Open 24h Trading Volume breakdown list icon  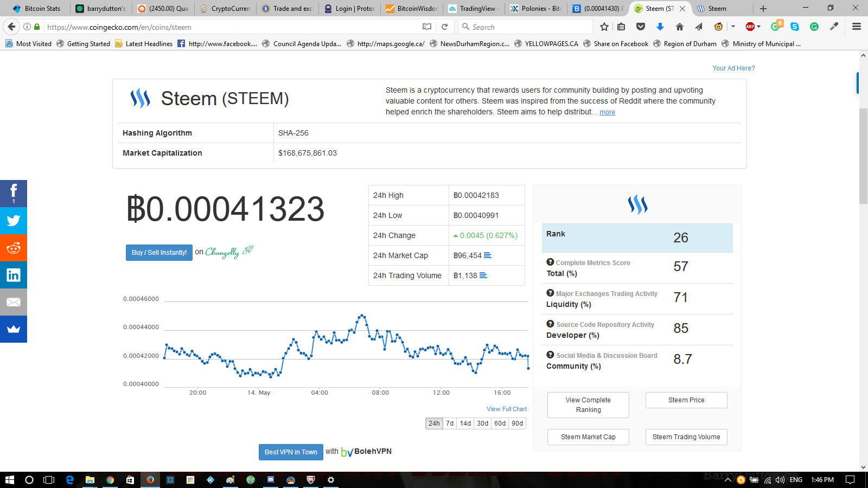483,275
